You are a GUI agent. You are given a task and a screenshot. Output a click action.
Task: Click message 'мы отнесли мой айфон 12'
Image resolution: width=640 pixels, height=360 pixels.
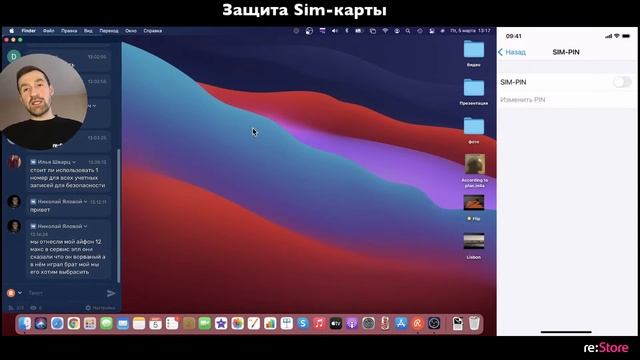(x=68, y=257)
